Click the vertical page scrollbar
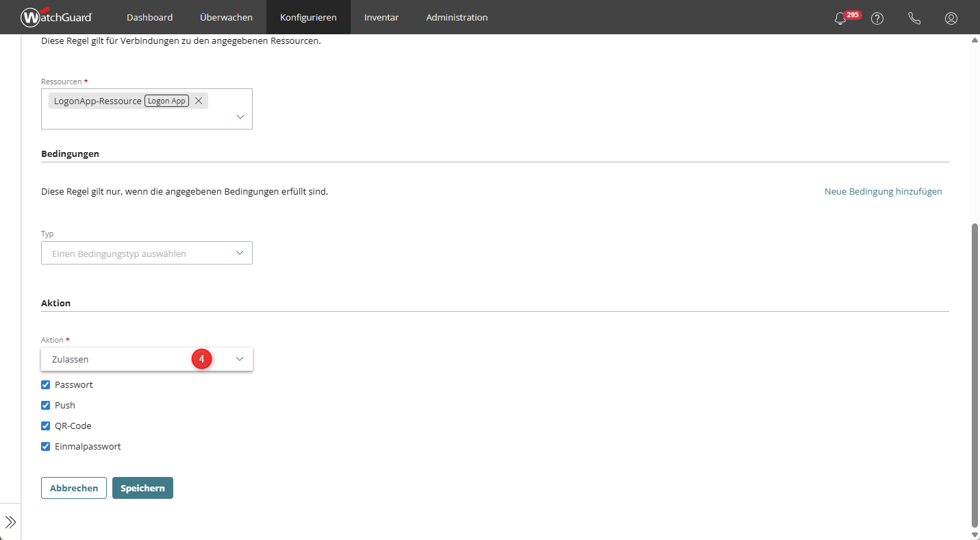 (x=975, y=370)
